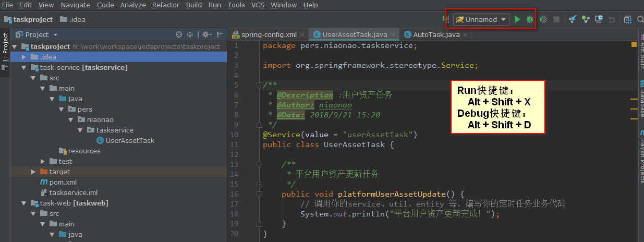644x242 pixels.
Task: Collapse all nodes in Project panel
Action: pos(190,34)
